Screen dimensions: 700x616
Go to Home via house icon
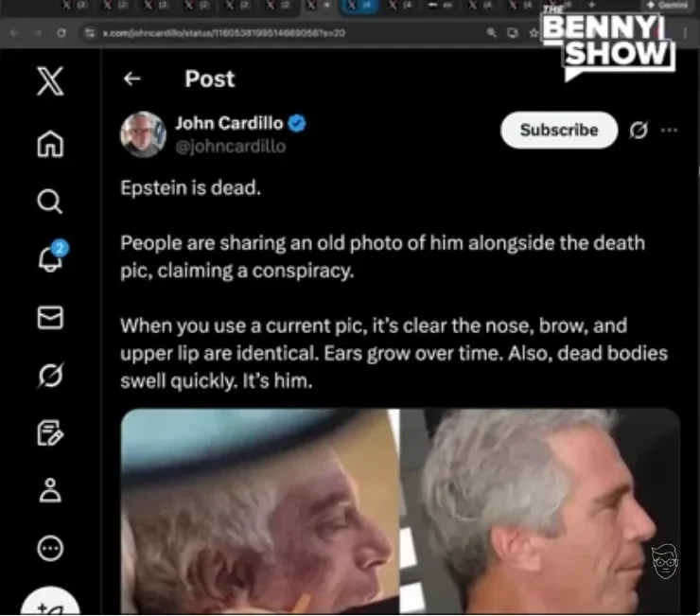(50, 144)
